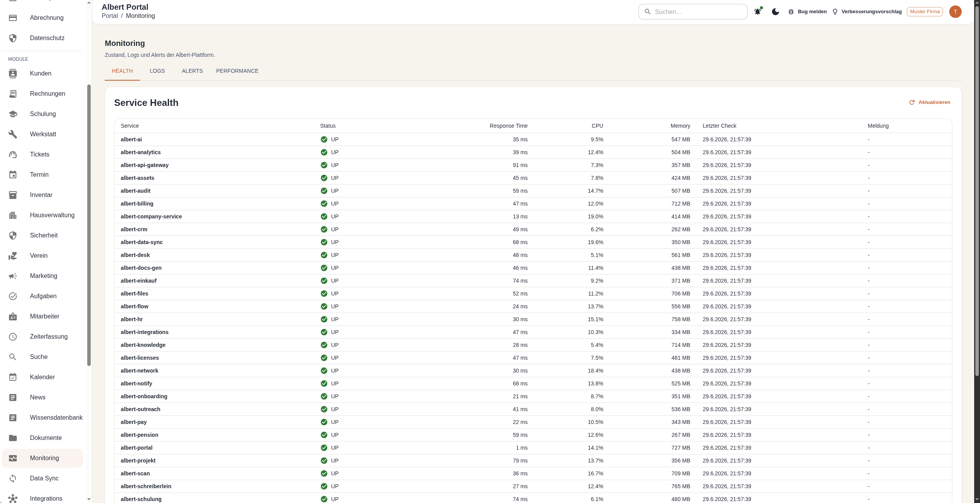Open the PERFORMANCE tab
Image resolution: width=980 pixels, height=503 pixels.
[x=237, y=71]
